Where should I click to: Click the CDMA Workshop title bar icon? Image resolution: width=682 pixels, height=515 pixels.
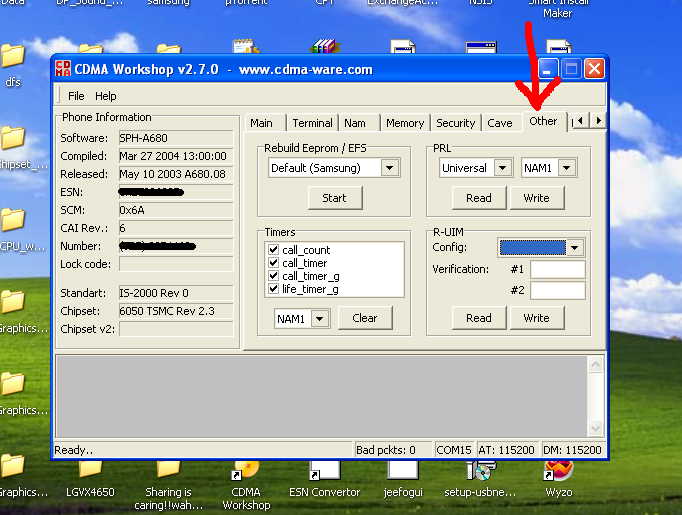tap(63, 69)
